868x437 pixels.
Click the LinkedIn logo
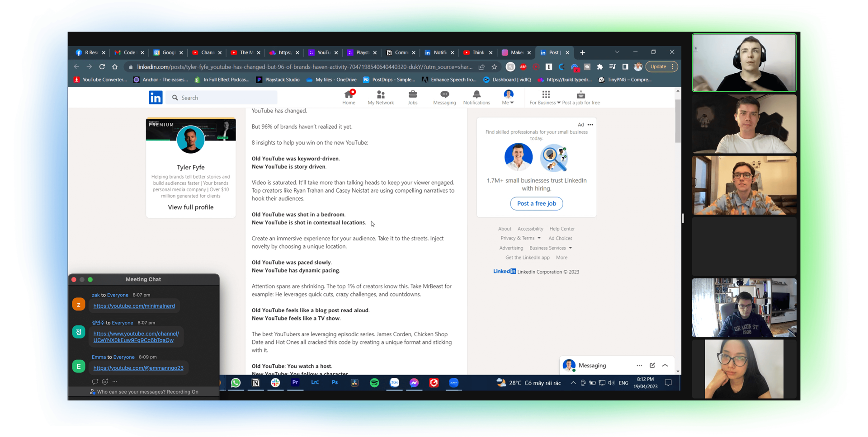[x=156, y=97]
